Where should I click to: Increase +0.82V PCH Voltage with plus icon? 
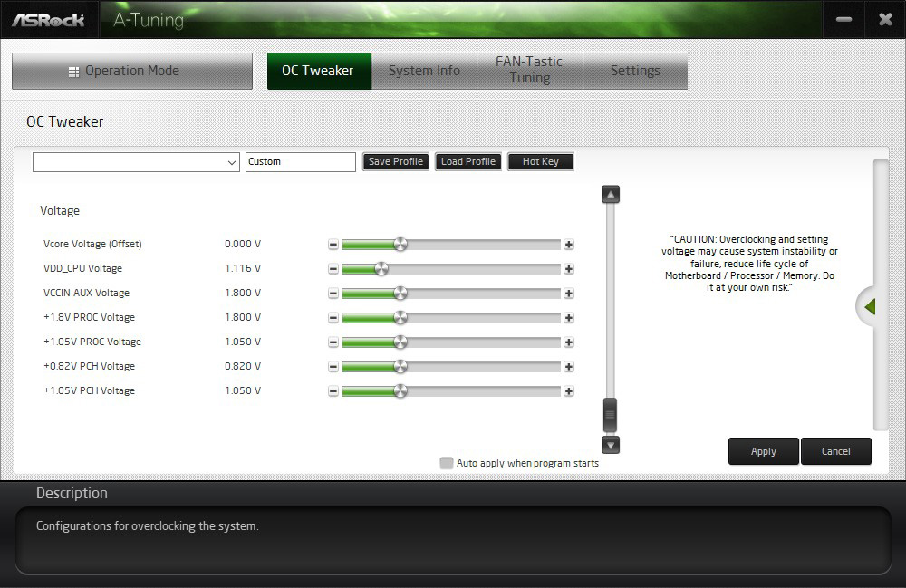569,367
